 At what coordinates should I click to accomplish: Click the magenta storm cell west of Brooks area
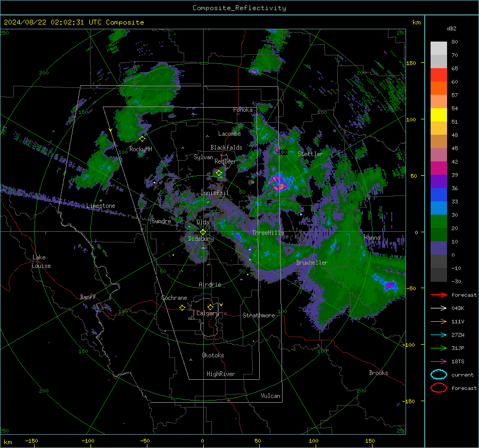pos(390,286)
